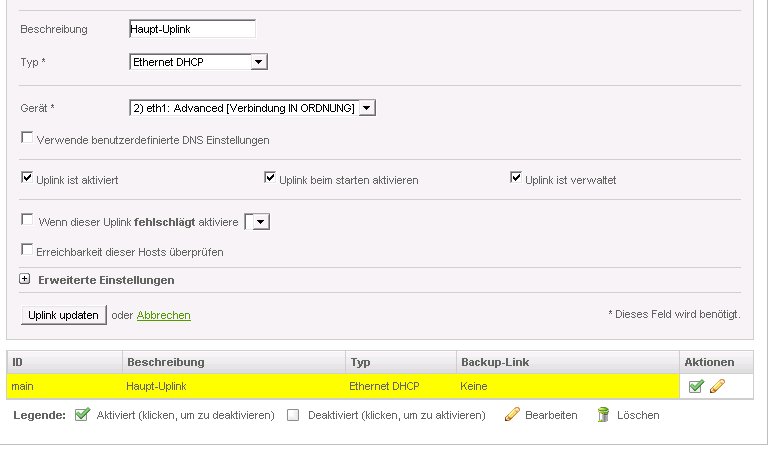Untick the 'Uplink ist verwaltet' checkbox
The width and height of the screenshot is (775, 450).
point(516,178)
